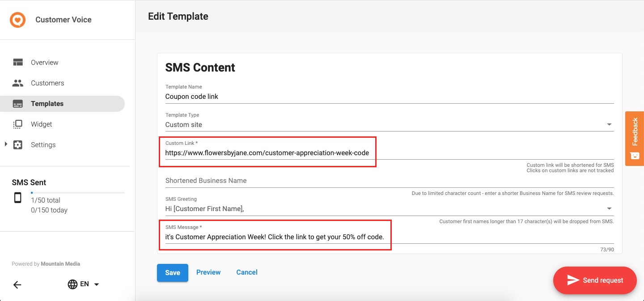Open the Overview menu item
Screen dimensions: 644x301
coord(63,63)
